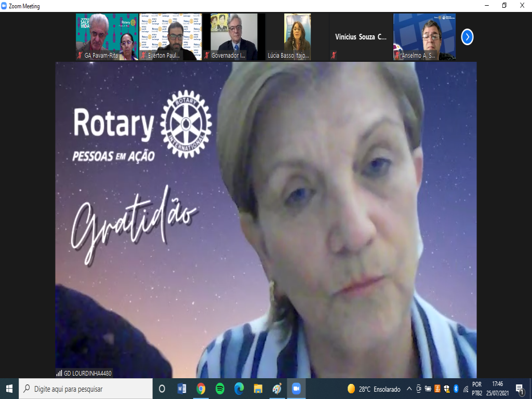Open the Bluetooth tray icon
Viewport: 532px width, 399px height.
coord(456,389)
